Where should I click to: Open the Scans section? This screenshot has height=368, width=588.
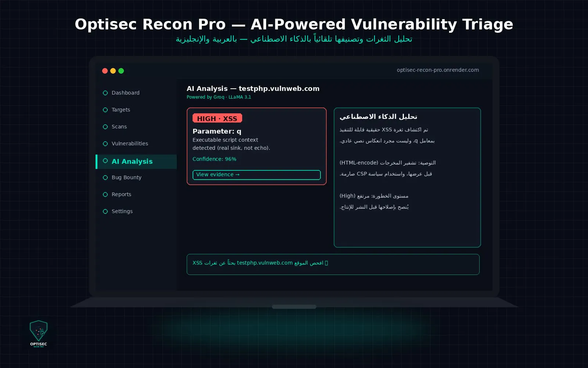pos(119,127)
